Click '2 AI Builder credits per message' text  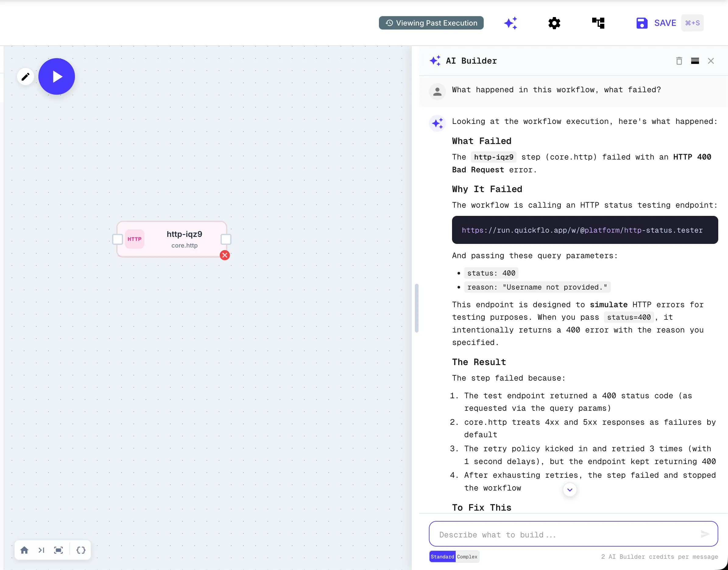659,557
